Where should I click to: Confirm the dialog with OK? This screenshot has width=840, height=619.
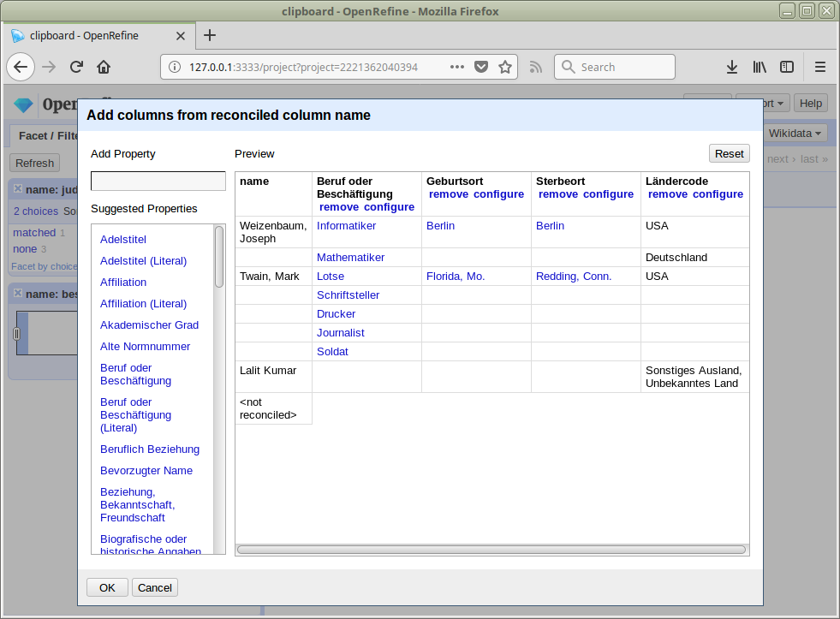(107, 587)
